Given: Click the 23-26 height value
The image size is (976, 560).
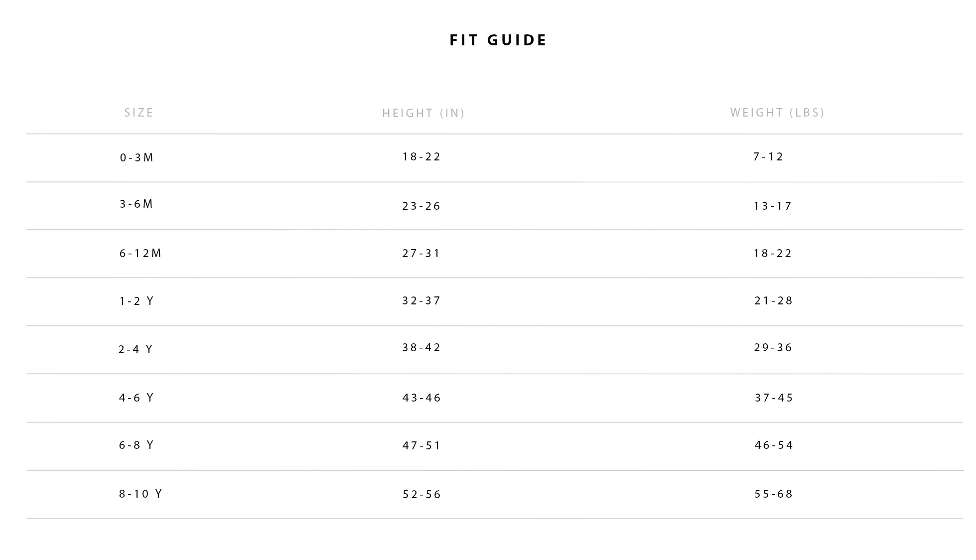Looking at the screenshot, I should pos(421,206).
